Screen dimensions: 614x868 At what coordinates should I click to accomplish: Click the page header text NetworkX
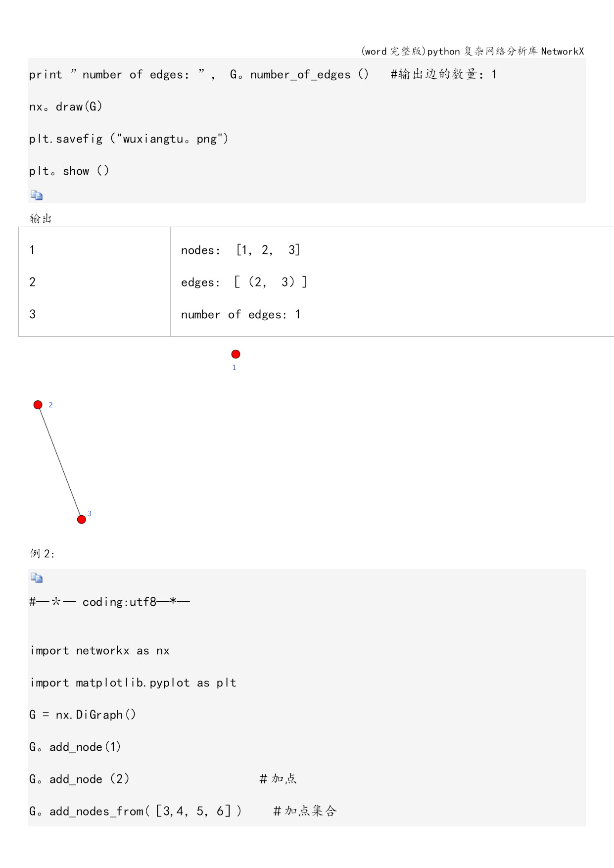(x=562, y=51)
